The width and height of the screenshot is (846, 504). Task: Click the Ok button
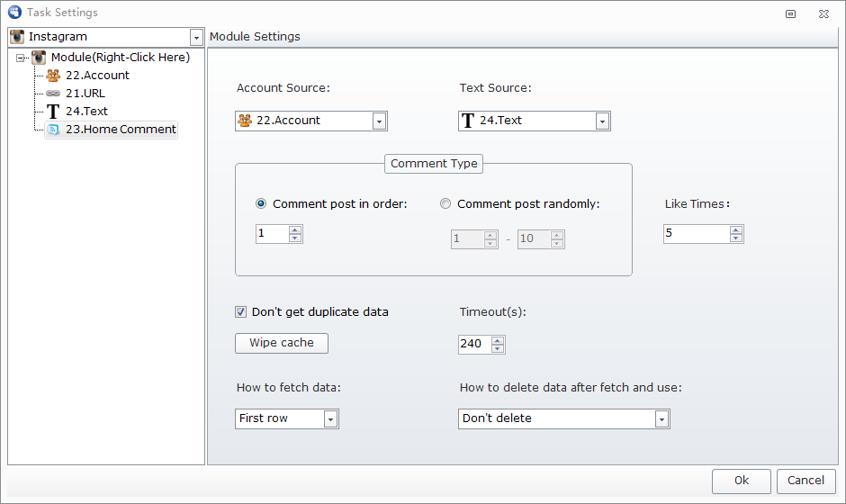742,481
